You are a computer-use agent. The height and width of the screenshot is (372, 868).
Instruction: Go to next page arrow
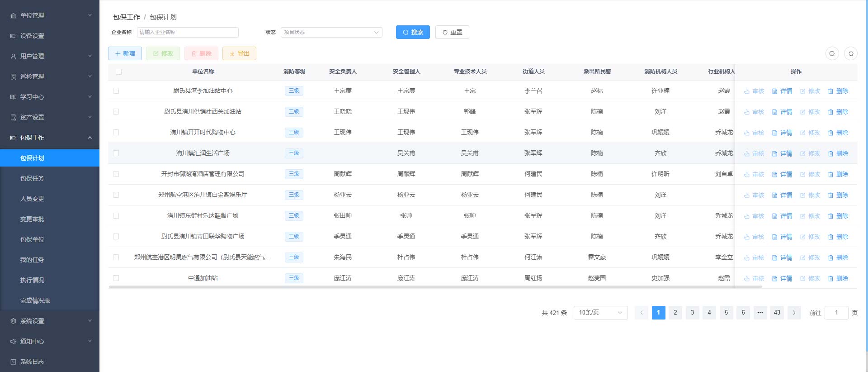pos(794,313)
